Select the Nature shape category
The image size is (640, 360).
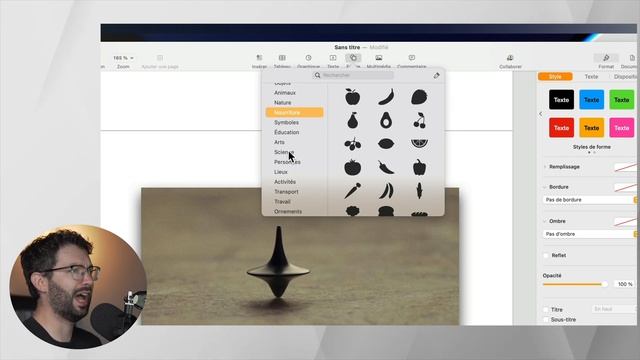coord(283,103)
